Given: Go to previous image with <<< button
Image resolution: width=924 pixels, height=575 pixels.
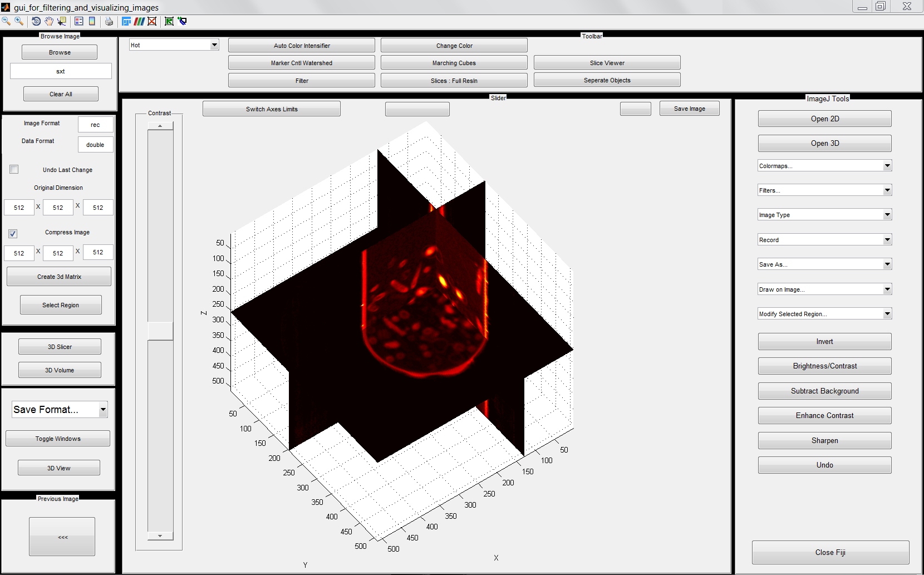Looking at the screenshot, I should [x=62, y=537].
